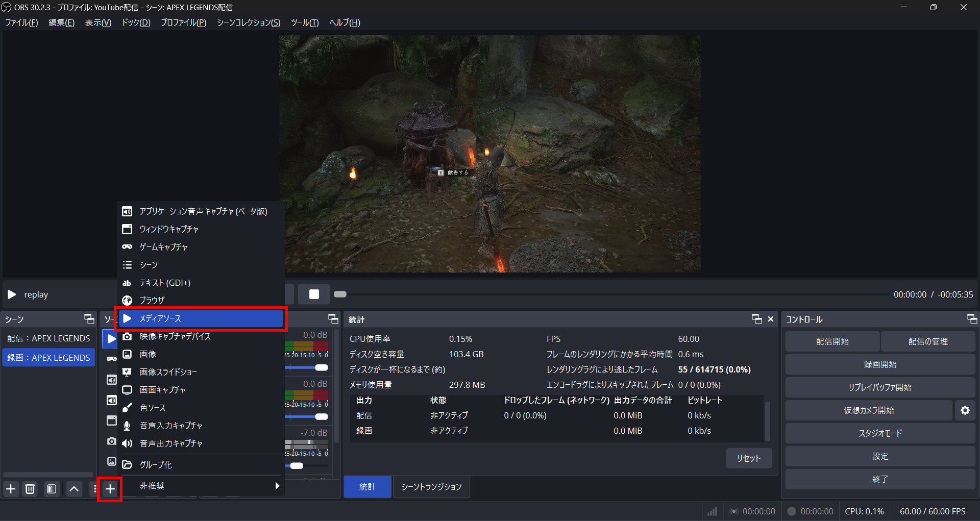Pop out the audio mixer dock
The width and height of the screenshot is (980, 521).
pos(333,319)
